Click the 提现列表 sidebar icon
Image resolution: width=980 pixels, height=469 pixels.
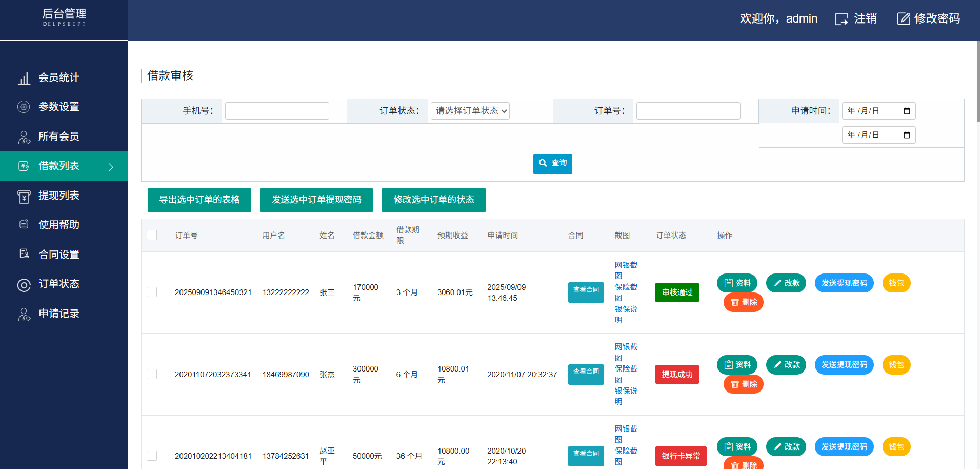[x=24, y=197]
